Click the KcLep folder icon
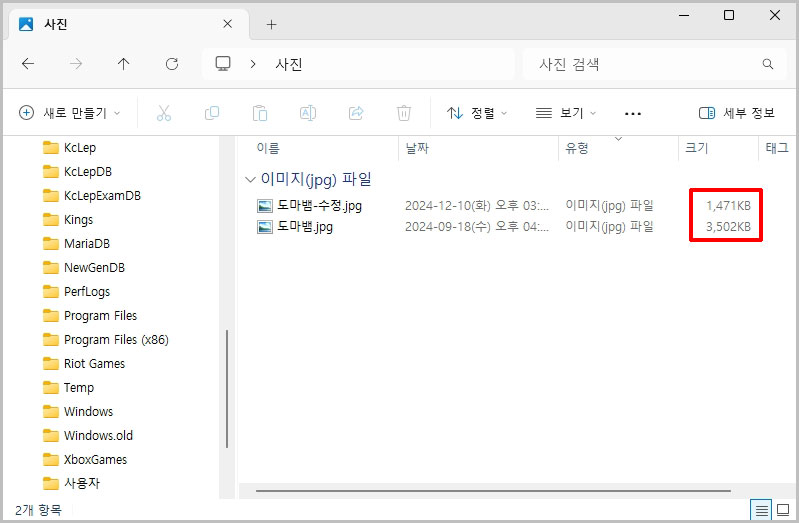799x523 pixels. tap(50, 148)
